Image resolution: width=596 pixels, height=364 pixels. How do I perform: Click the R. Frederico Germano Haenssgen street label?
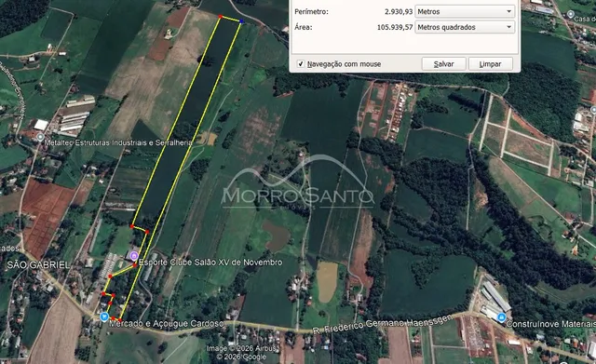pyautogui.click(x=383, y=325)
